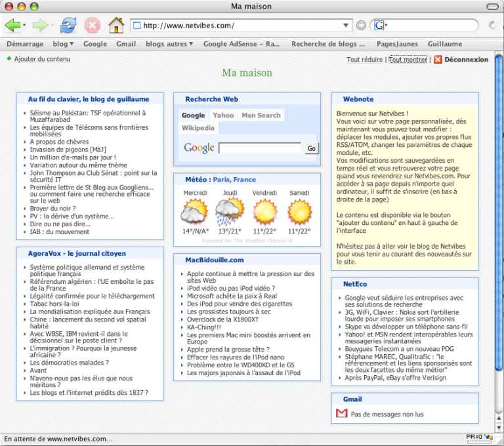This screenshot has height=446, width=504.
Task: Click the Mercredi weather icon
Action: tap(195, 211)
